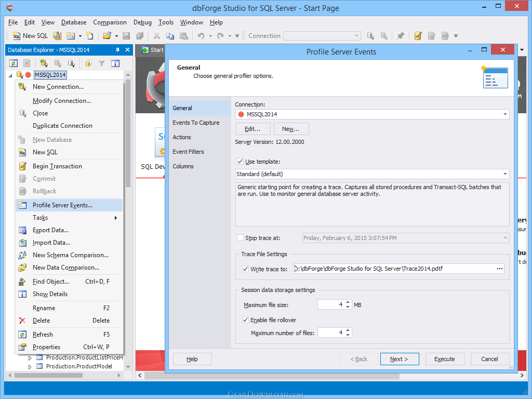Click the auto-hide pin on Database Explorer header
Viewport: 532px width, 399px height.
pyautogui.click(x=118, y=50)
